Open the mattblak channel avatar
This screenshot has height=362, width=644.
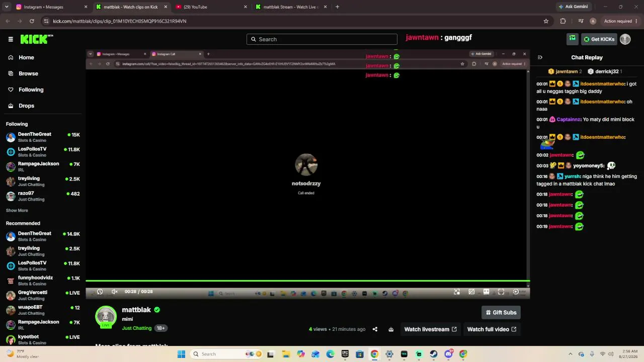coord(106,317)
